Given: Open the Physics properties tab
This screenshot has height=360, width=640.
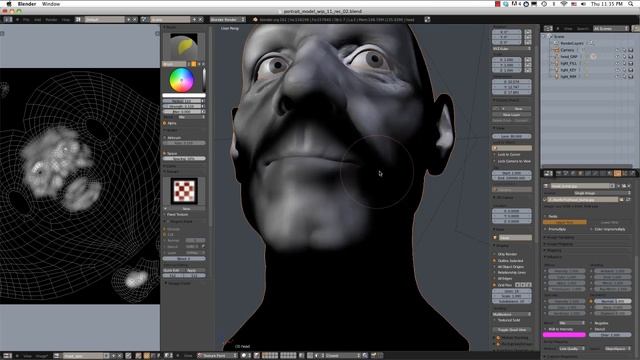Looking at the screenshot, I should tap(632, 173).
